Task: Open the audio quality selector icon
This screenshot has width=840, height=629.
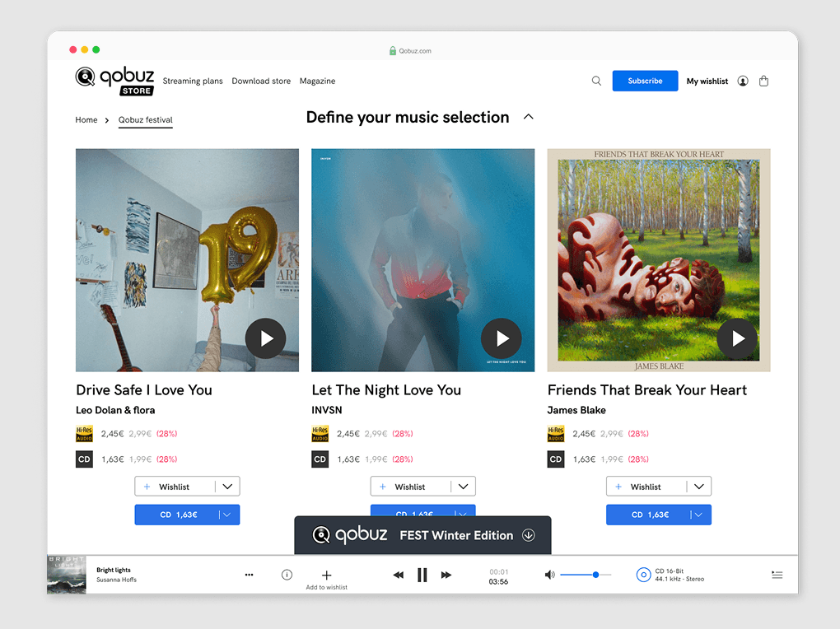Action: point(643,575)
